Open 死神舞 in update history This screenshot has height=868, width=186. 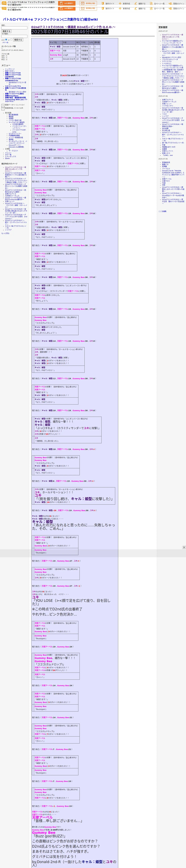[164, 167]
